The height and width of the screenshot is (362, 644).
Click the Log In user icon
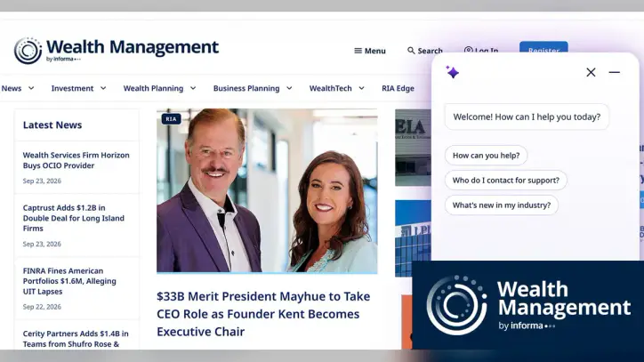(468, 51)
